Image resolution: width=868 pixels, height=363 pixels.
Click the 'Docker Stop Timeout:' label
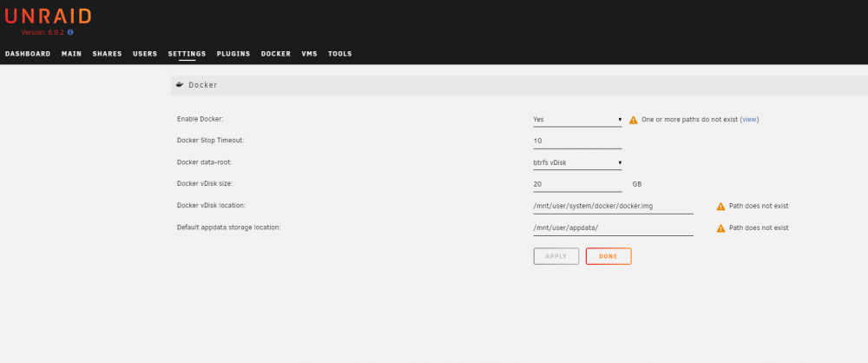pos(210,141)
